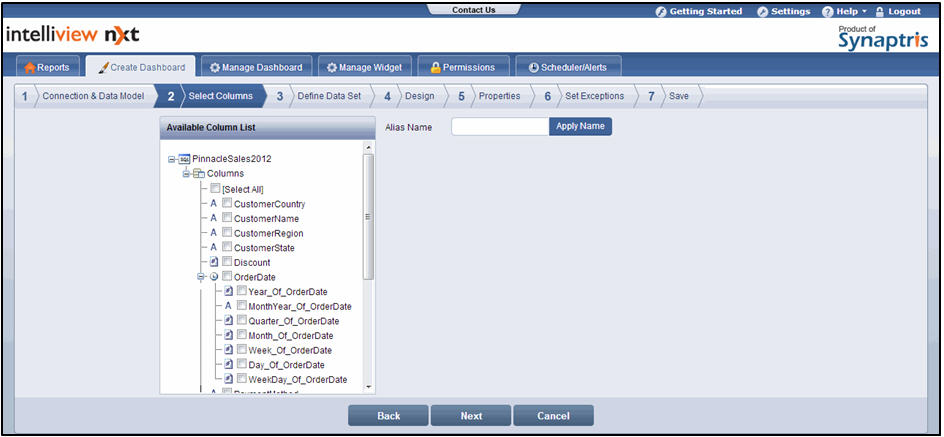Click the Synaptris logo

[883, 38]
